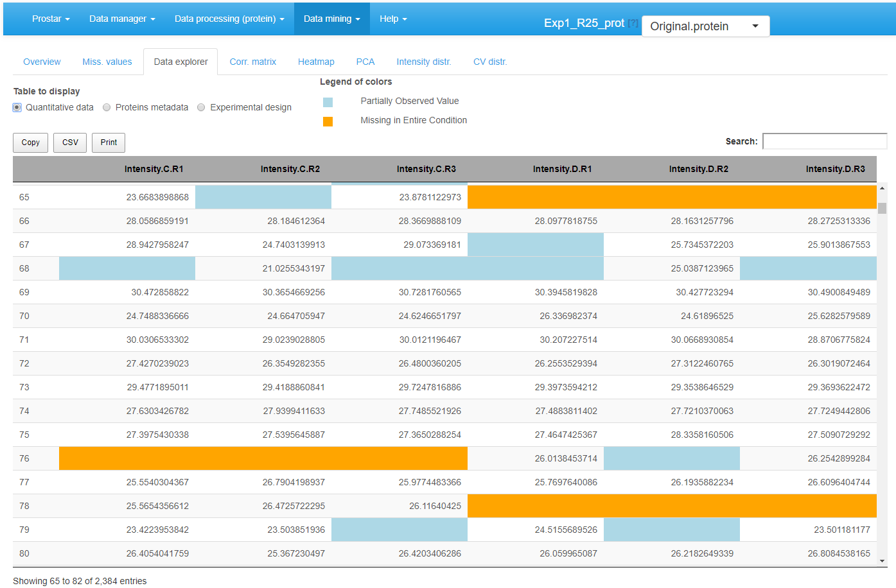896x588 pixels.
Task: Select the Proteins metadata radio button
Action: pyautogui.click(x=106, y=107)
